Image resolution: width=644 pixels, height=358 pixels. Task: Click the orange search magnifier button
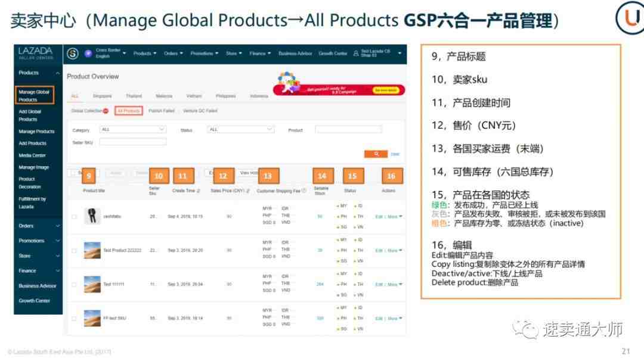click(x=376, y=154)
